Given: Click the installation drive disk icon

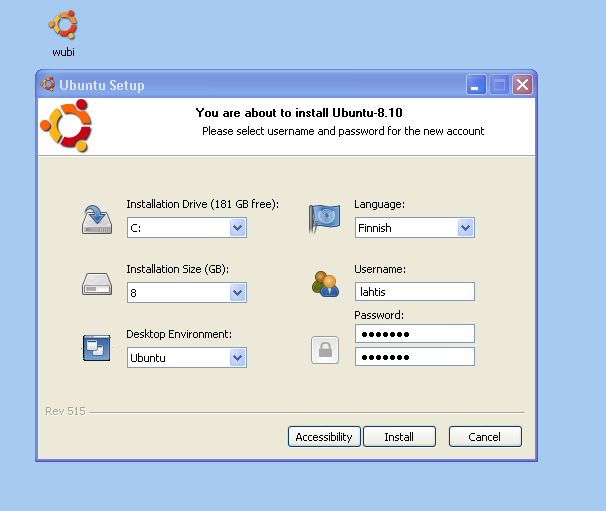Looking at the screenshot, I should click(x=97, y=220).
